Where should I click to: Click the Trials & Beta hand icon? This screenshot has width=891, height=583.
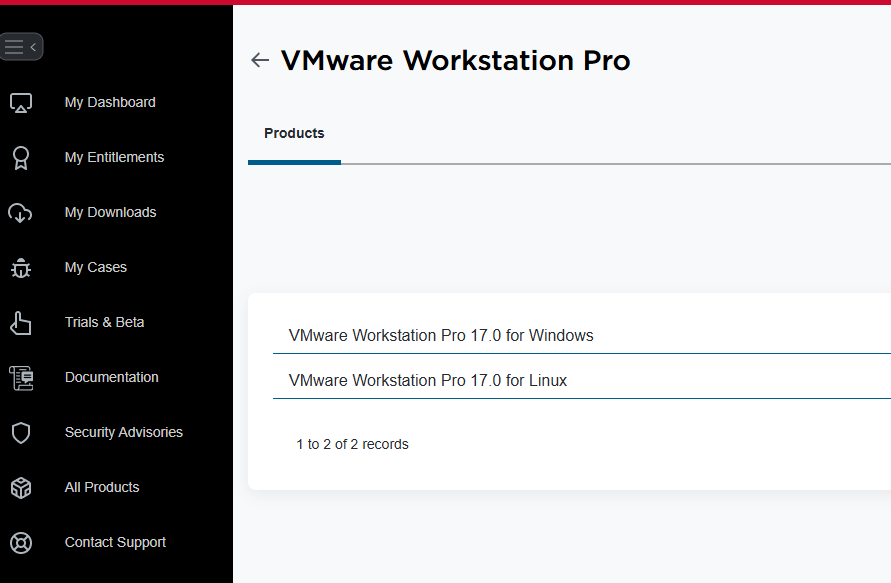click(x=21, y=323)
